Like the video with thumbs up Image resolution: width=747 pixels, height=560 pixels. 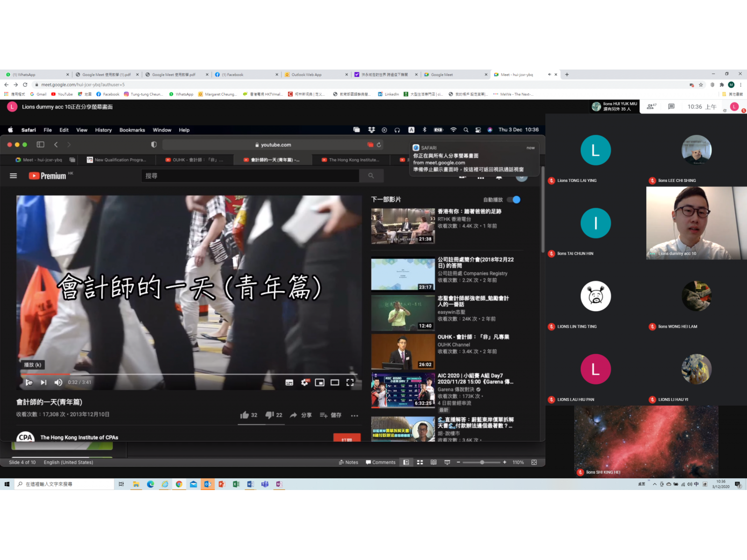tap(245, 415)
